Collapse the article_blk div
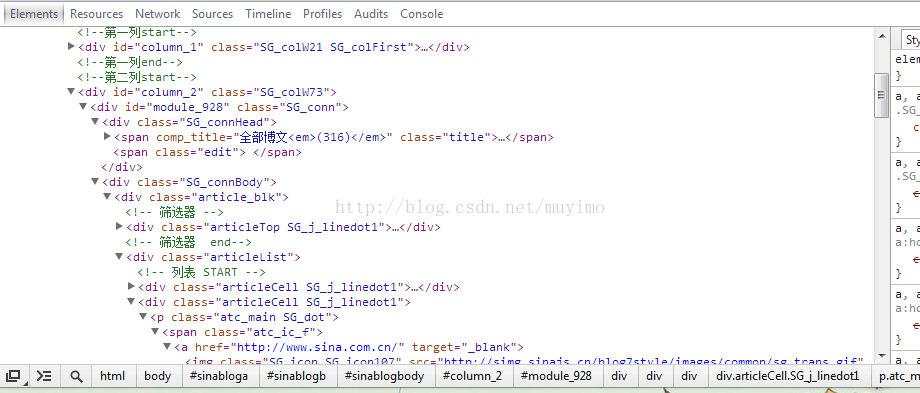The image size is (920, 393). (107, 196)
